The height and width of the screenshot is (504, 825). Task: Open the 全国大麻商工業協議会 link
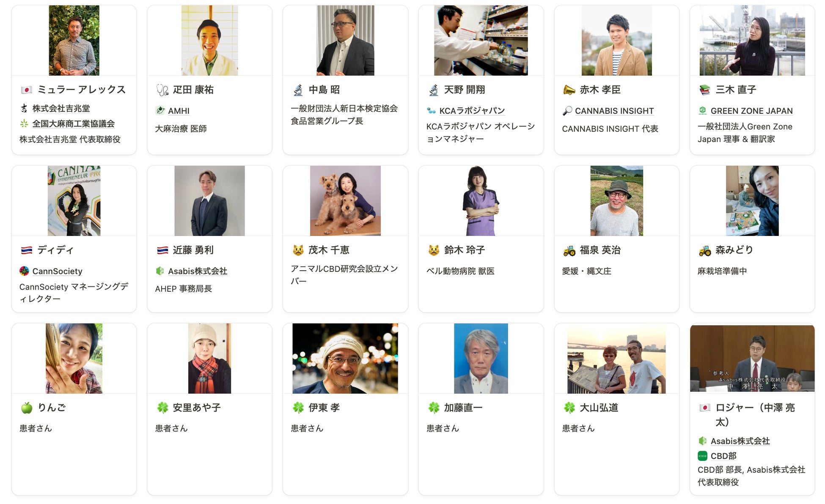point(73,123)
